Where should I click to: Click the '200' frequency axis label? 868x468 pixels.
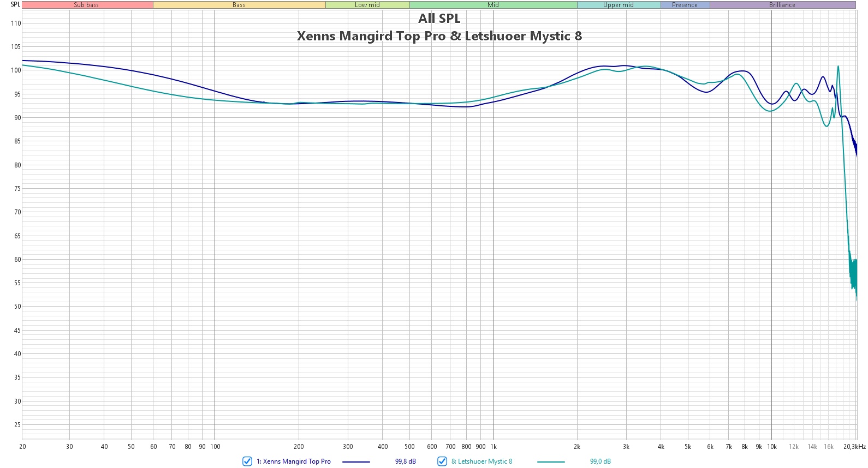pyautogui.click(x=299, y=447)
